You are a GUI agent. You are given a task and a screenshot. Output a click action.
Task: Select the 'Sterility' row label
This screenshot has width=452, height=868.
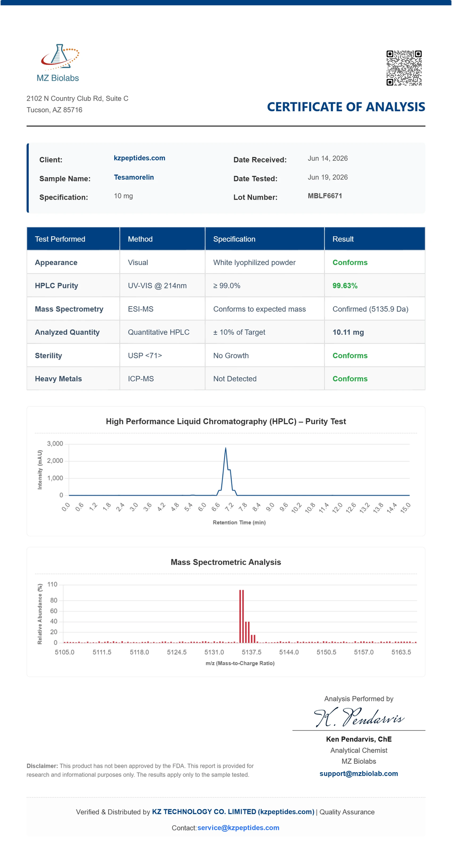[48, 356]
